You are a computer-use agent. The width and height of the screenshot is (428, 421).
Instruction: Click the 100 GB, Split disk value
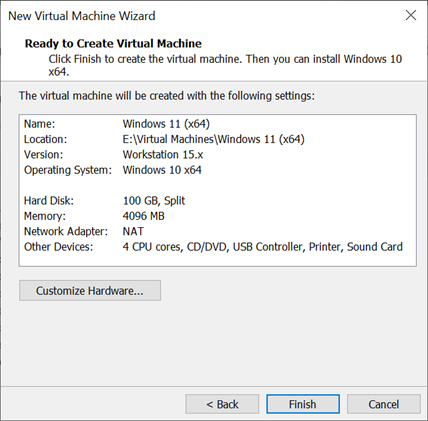tap(154, 201)
